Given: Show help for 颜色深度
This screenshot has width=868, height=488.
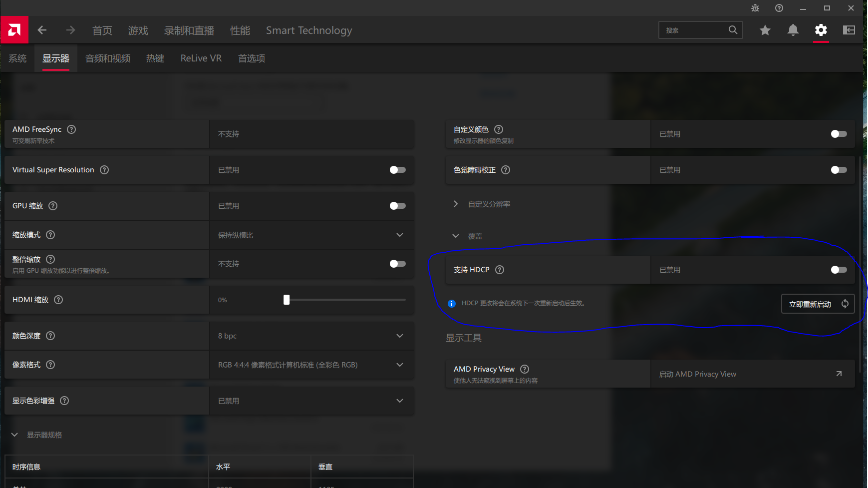Looking at the screenshot, I should click(50, 336).
